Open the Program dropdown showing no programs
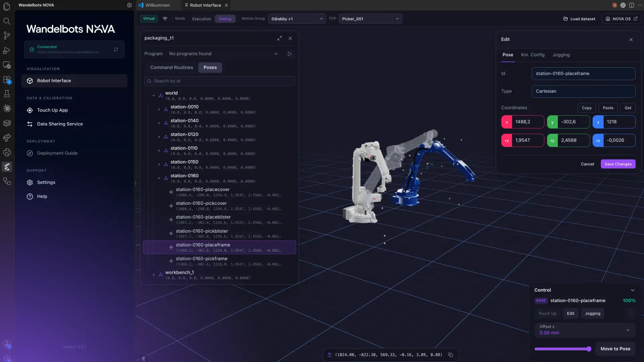This screenshot has height=362, width=644. [x=224, y=54]
